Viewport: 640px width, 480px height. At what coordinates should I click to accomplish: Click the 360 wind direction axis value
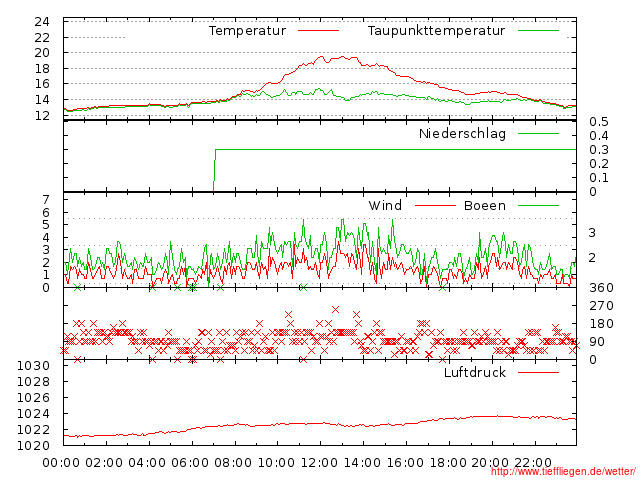click(601, 288)
